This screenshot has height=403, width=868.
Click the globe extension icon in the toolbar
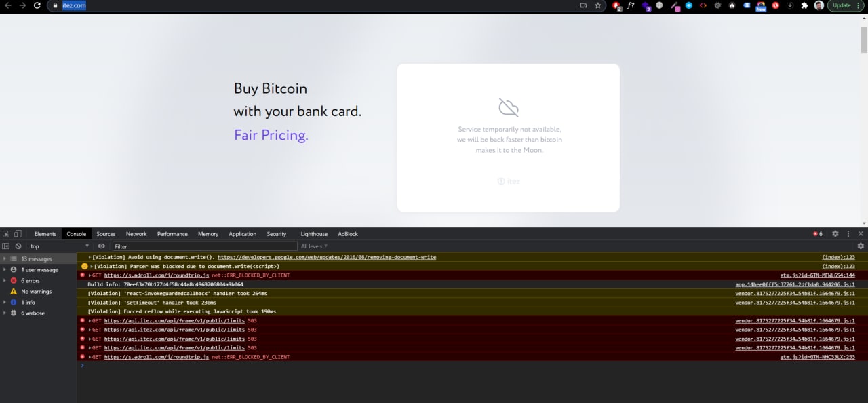[x=659, y=5]
